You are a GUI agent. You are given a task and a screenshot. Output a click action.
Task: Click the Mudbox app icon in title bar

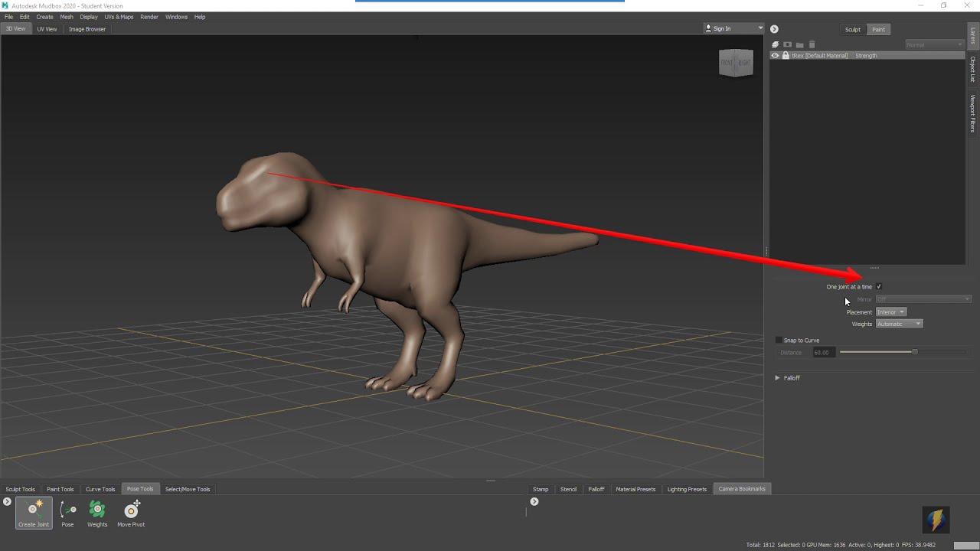point(5,5)
